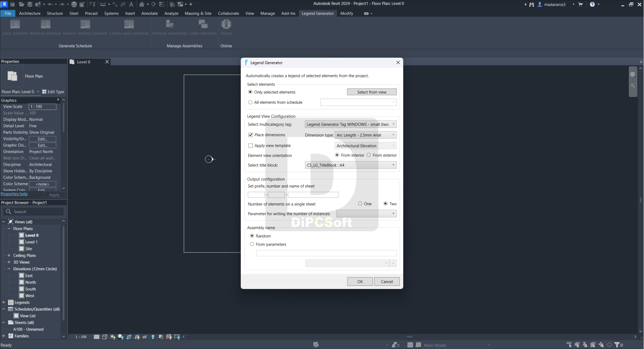This screenshot has height=349, width=644.
Task: Click the Default 3D View house icon
Action: [142, 4]
